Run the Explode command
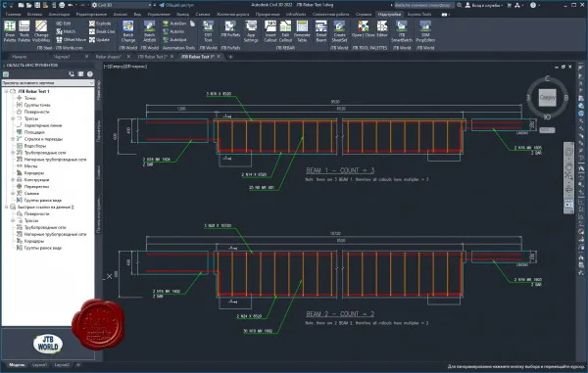Screen dimensions: 588x373 100,23
